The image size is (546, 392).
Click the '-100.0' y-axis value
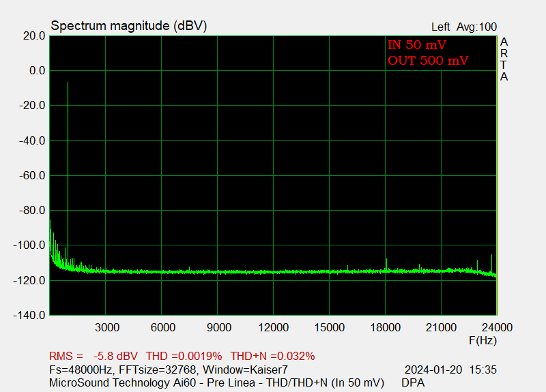[x=29, y=245]
